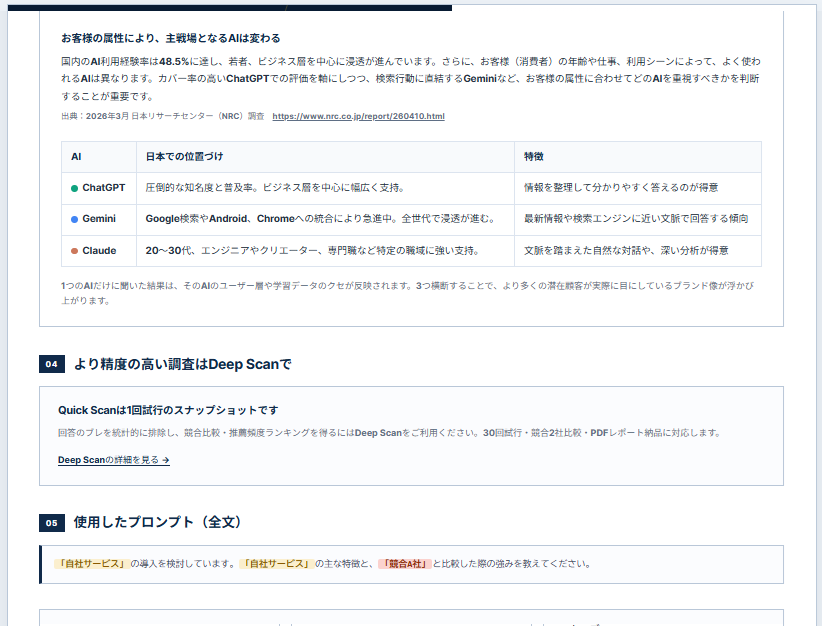Click the 20〜30代、エンジニアやクリエーター cell
Screen dimensions: 824x637
325,251
